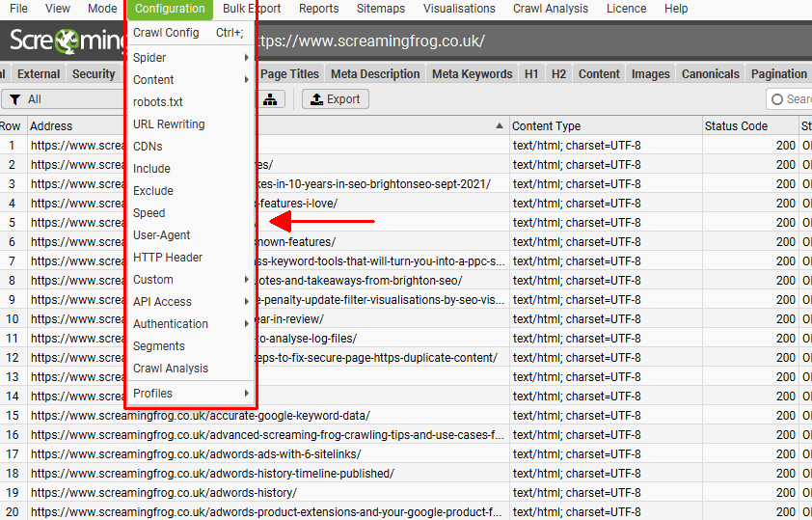
Task: Switch to the H2 tab
Action: coord(558,74)
